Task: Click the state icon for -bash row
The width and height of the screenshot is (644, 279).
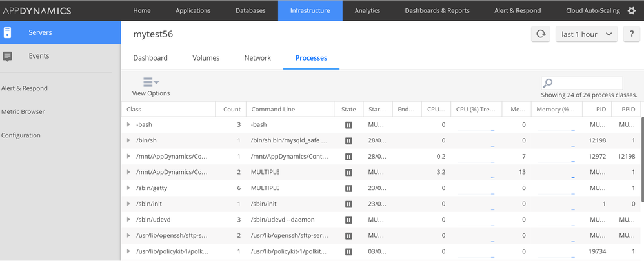Action: (348, 125)
